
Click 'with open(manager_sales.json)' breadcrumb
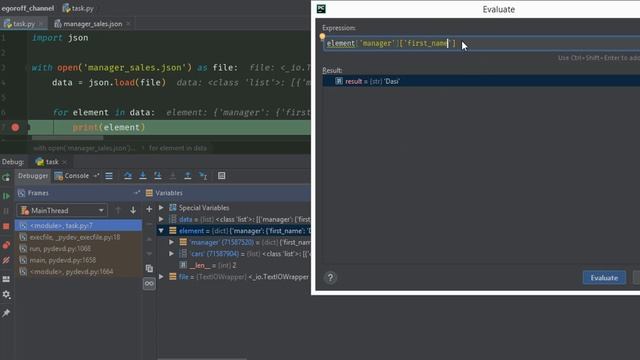(84, 148)
